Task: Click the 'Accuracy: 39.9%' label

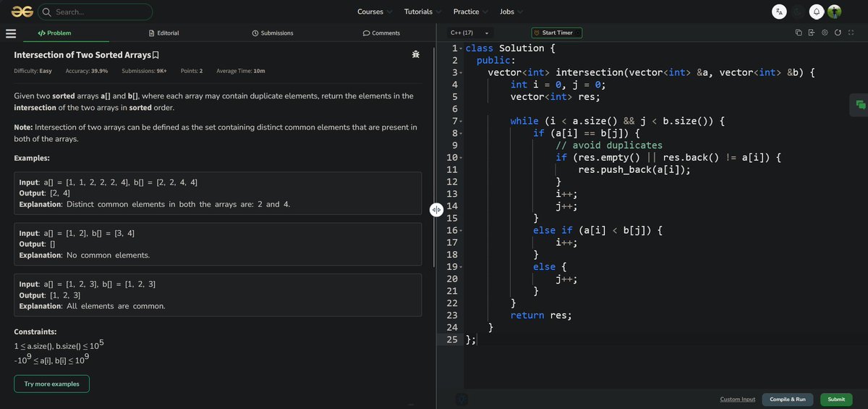Action: pos(87,71)
